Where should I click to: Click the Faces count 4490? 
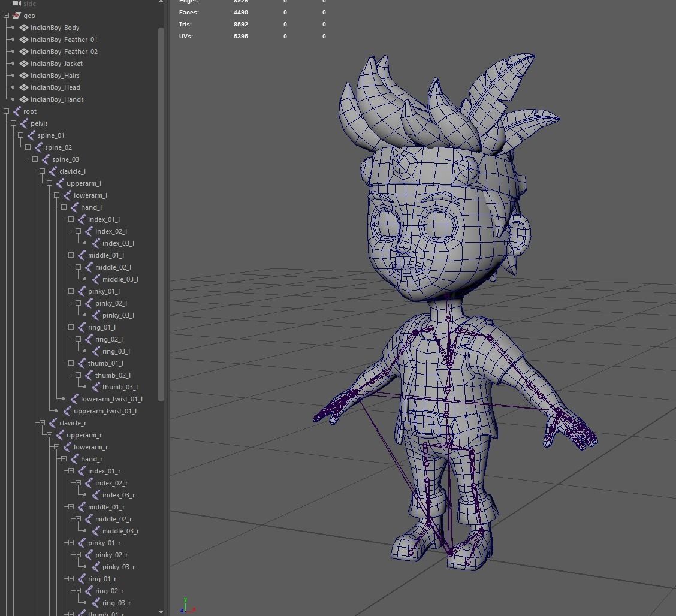[x=240, y=13]
